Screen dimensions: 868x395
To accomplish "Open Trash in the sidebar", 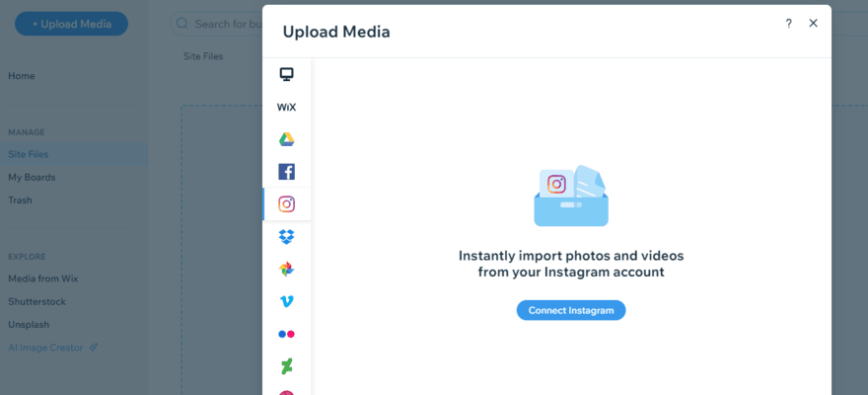I will point(20,200).
